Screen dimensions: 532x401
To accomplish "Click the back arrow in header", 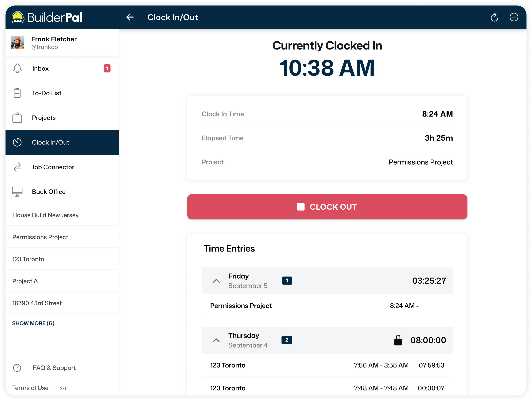I will 130,17.
